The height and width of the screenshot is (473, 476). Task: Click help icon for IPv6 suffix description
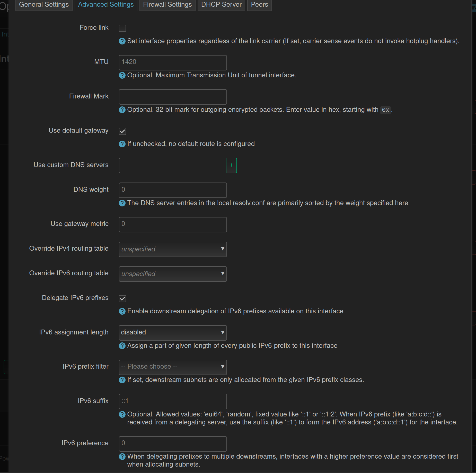[x=122, y=414]
